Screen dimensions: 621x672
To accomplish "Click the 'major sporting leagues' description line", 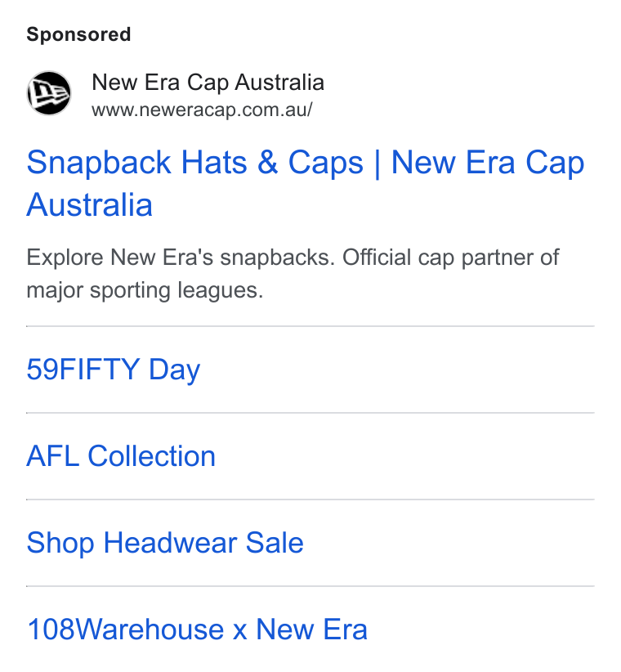I will click(x=145, y=290).
